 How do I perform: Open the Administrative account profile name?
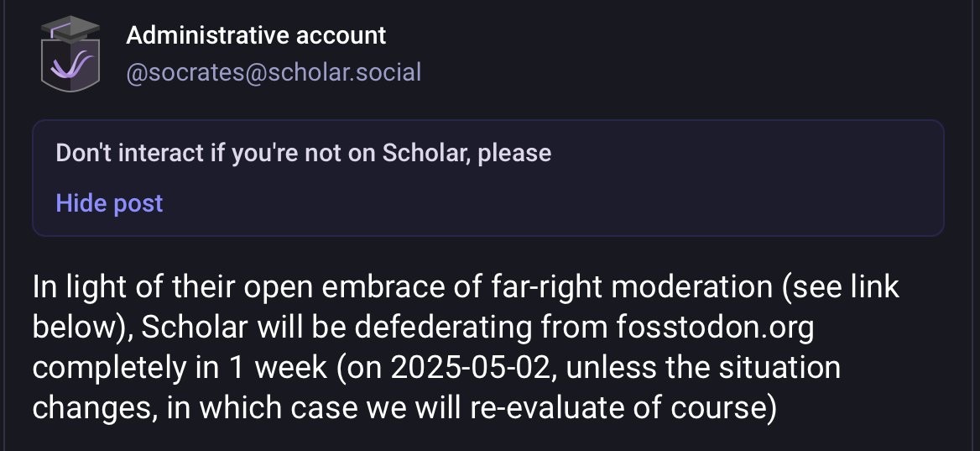(256, 35)
